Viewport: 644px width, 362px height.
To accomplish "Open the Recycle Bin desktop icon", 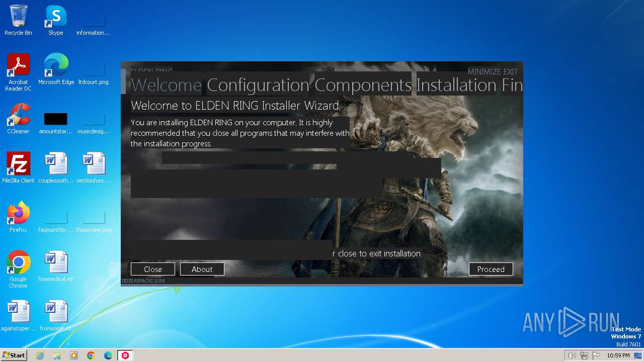I will [x=18, y=20].
